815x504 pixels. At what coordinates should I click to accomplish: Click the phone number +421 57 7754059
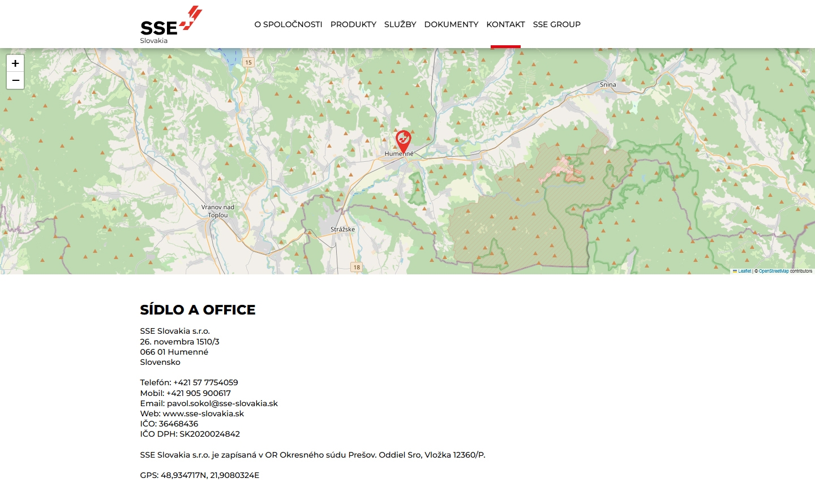click(x=205, y=382)
